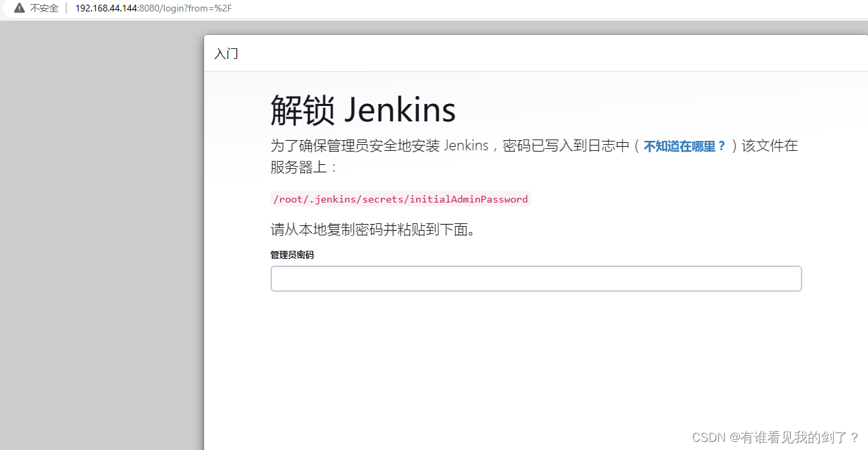Click the insecure-site warning triangle icon
The width and height of the screenshot is (868, 450).
(19, 8)
